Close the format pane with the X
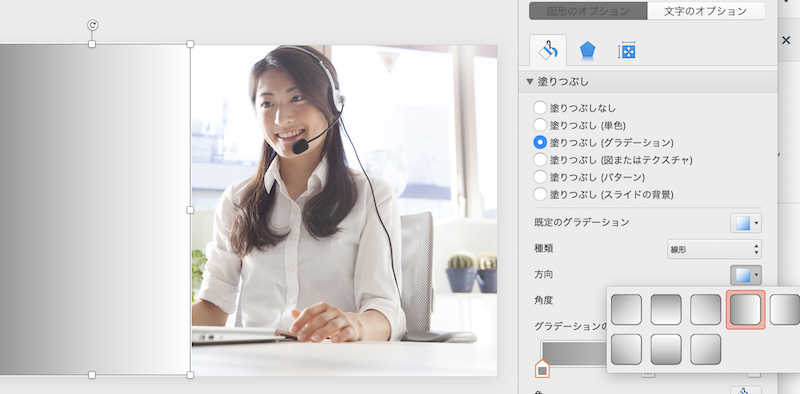 point(786,40)
